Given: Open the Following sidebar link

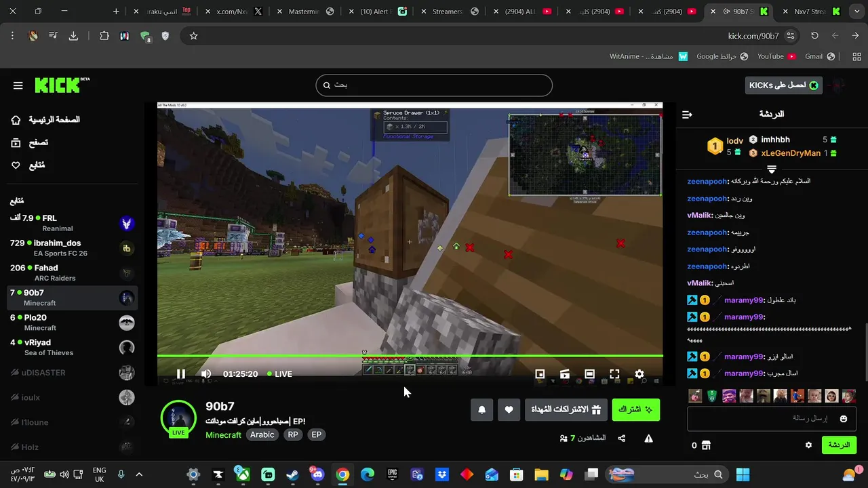Looking at the screenshot, I should (x=28, y=165).
